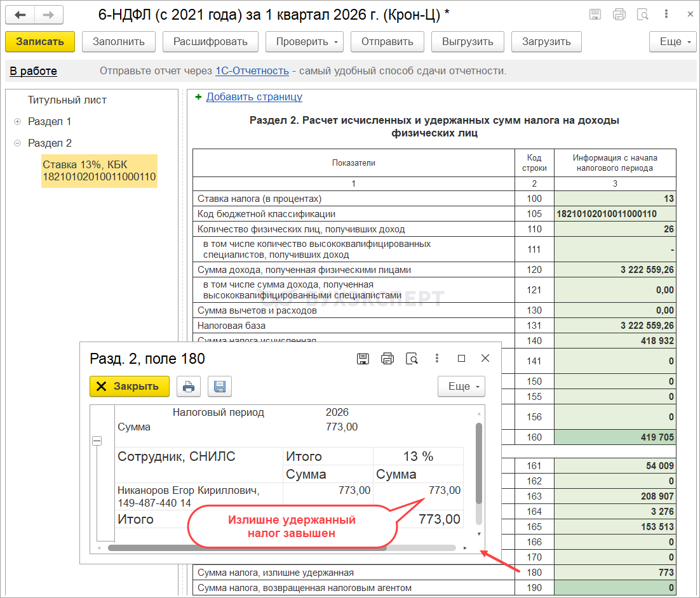Click the printer icon in main title bar
Screen dimensions: 700x598
(x=619, y=15)
